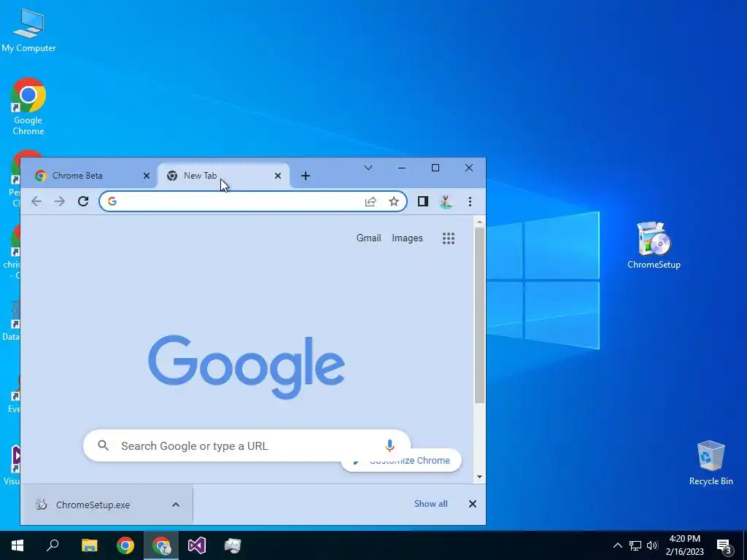Open Google Images link
Image resolution: width=747 pixels, height=560 pixels.
pyautogui.click(x=407, y=238)
